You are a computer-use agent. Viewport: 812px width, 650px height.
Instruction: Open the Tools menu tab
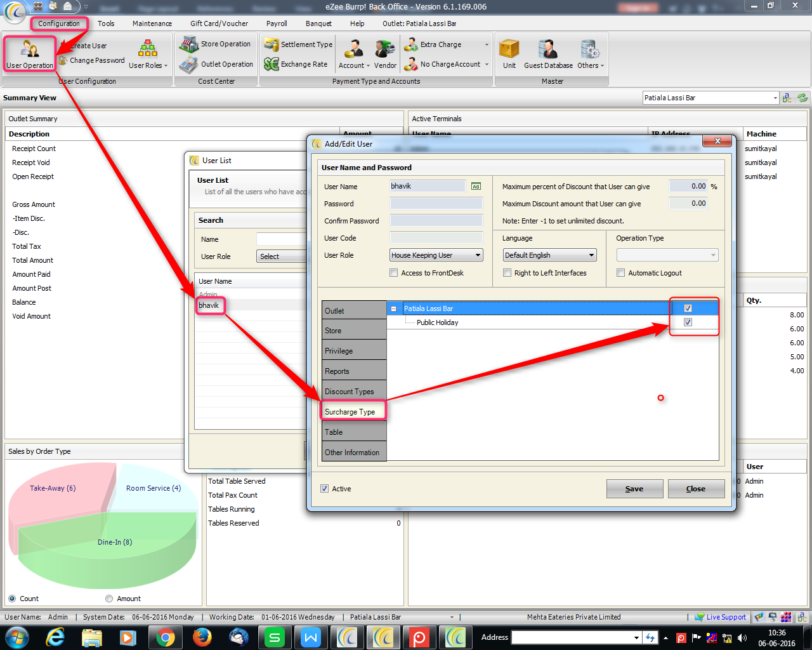(106, 23)
